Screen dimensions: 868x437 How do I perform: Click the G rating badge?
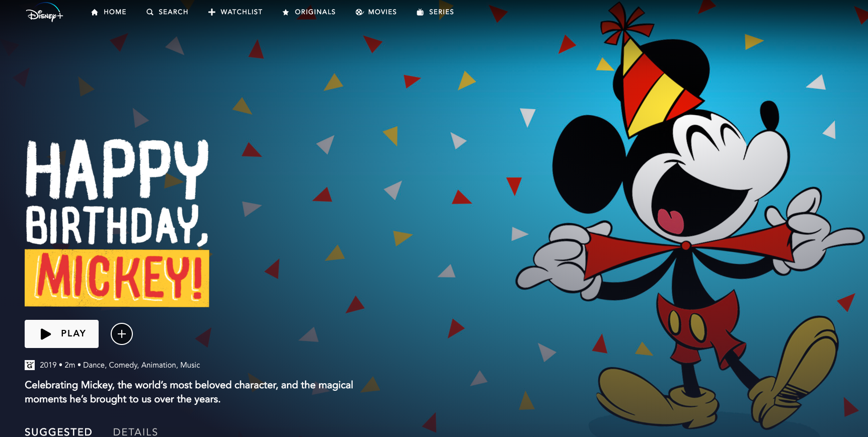30,365
